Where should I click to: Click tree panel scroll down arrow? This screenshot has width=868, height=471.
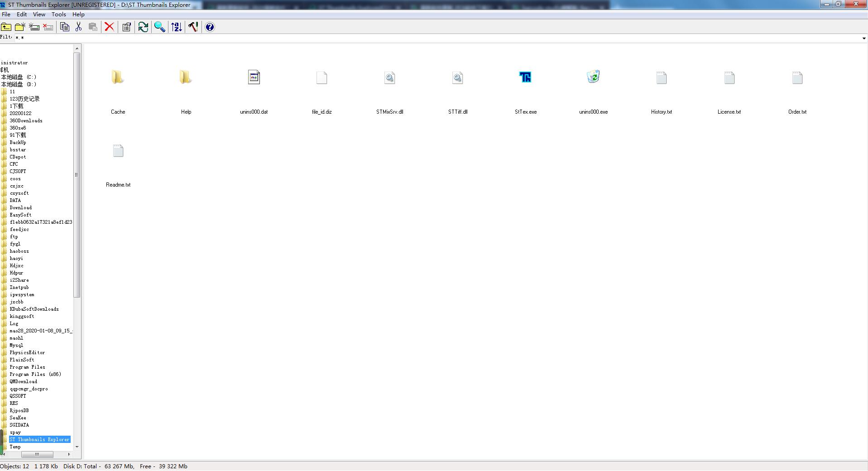pyautogui.click(x=77, y=447)
